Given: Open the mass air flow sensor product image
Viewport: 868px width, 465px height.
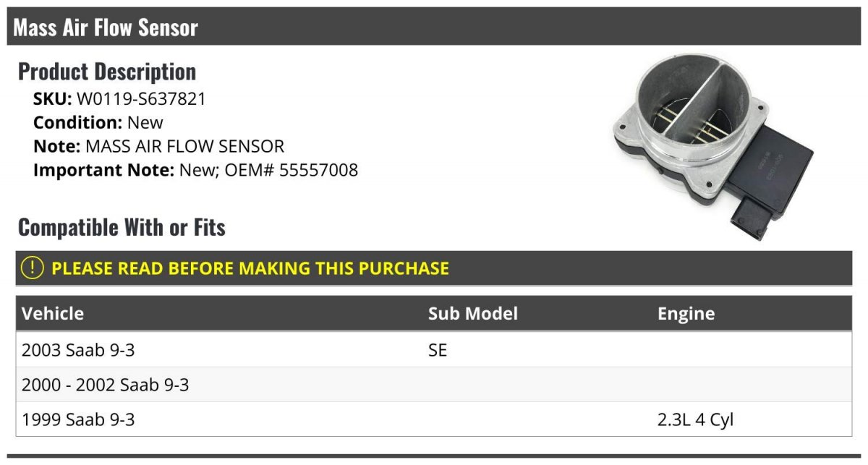Looking at the screenshot, I should [x=712, y=148].
